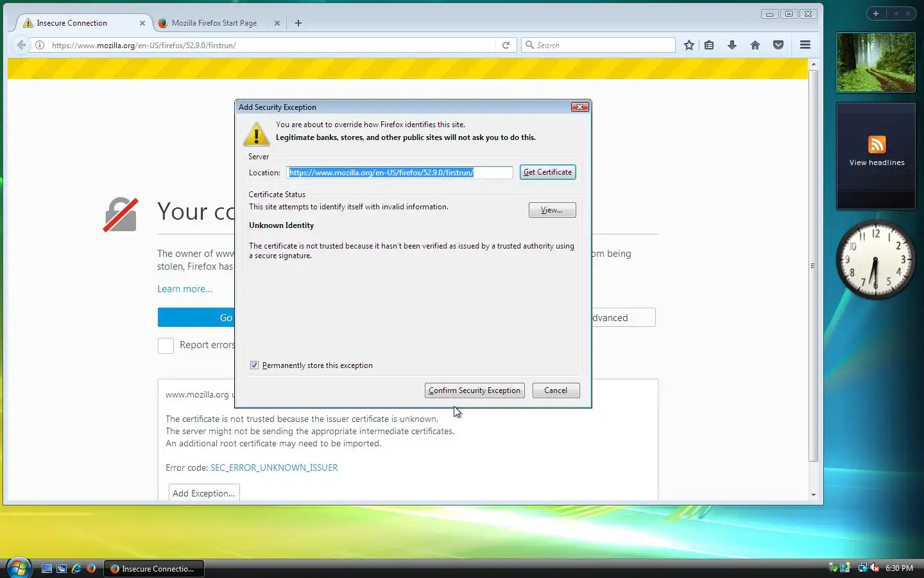Click the Advanced button on the error page
Viewport: 924px width, 578px height.
pyautogui.click(x=623, y=317)
